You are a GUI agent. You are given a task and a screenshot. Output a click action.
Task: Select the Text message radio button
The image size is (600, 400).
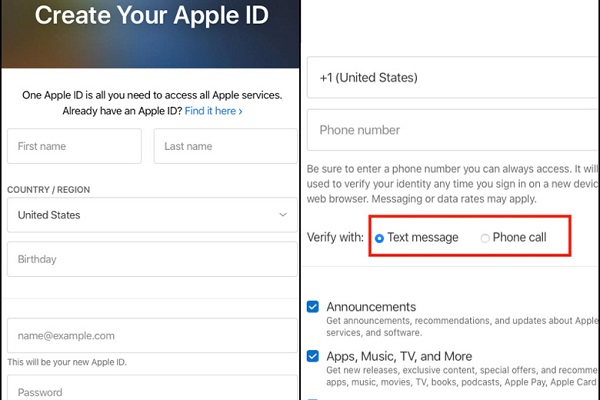click(x=379, y=238)
